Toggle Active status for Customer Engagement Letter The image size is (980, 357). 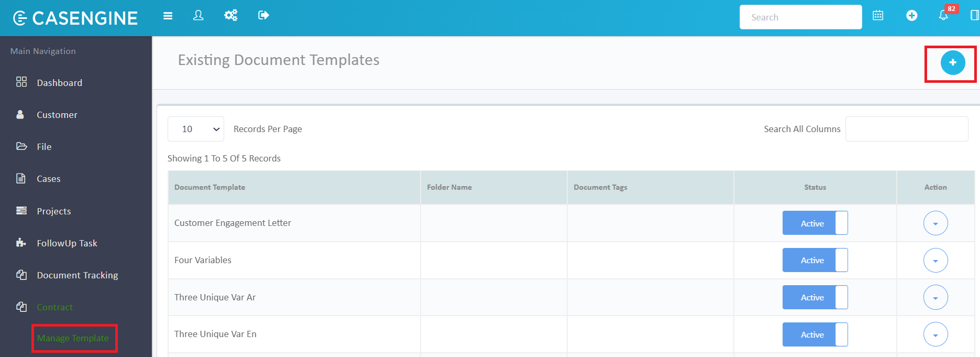[814, 223]
